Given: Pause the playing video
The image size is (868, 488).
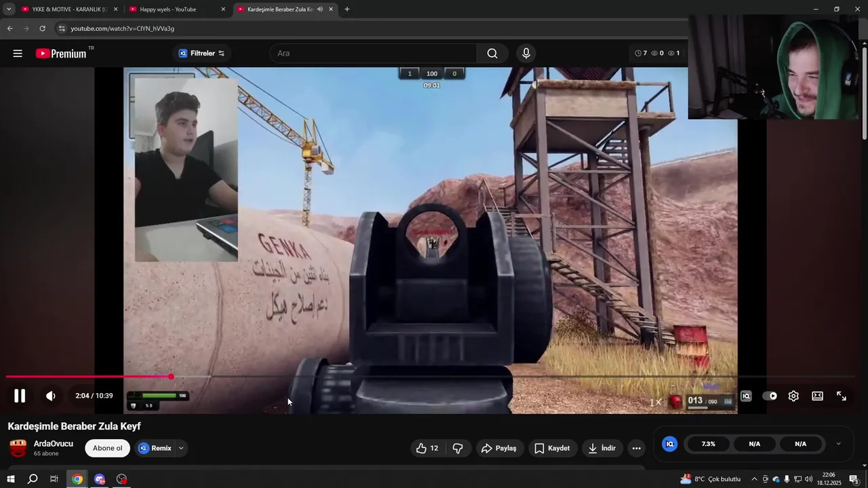Looking at the screenshot, I should click(x=20, y=396).
